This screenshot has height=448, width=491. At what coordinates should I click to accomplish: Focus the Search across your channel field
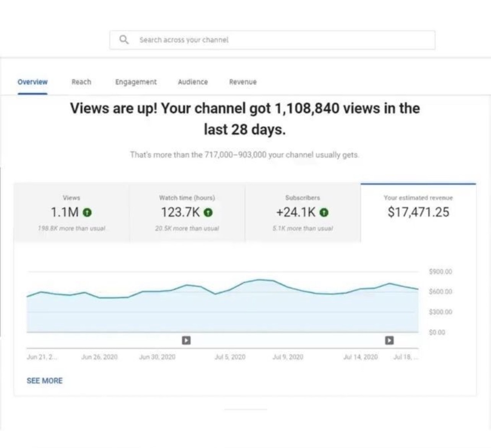[272, 40]
